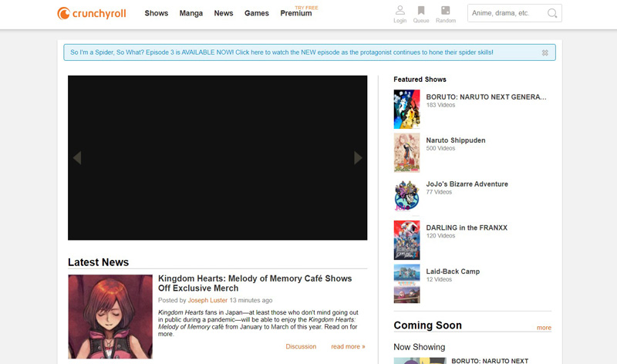Image resolution: width=617 pixels, height=364 pixels.
Task: Open the Shows menu
Action: [x=157, y=13]
